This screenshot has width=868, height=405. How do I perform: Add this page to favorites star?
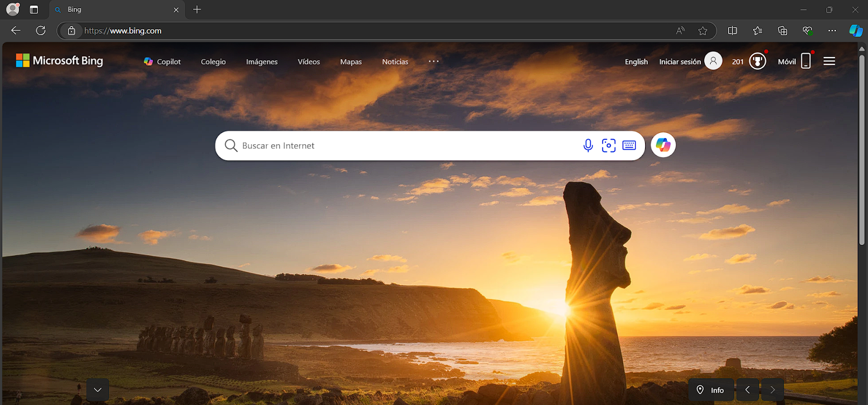click(703, 31)
